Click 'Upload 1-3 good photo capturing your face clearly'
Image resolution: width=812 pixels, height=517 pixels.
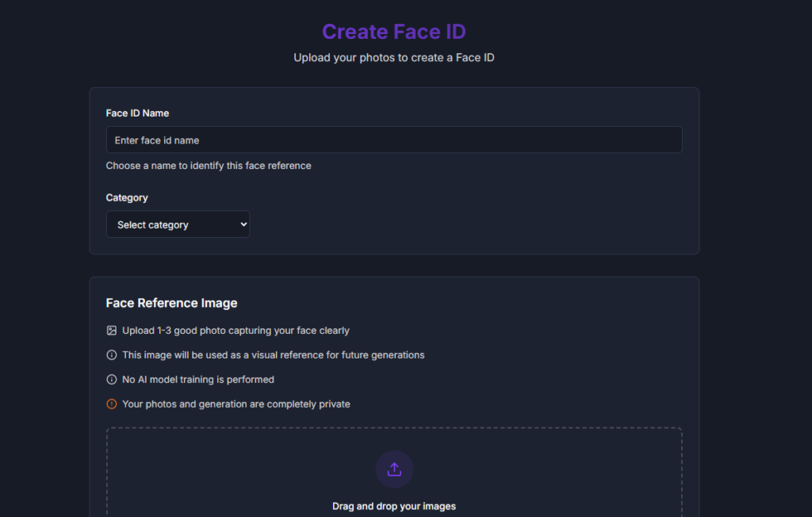coord(236,331)
